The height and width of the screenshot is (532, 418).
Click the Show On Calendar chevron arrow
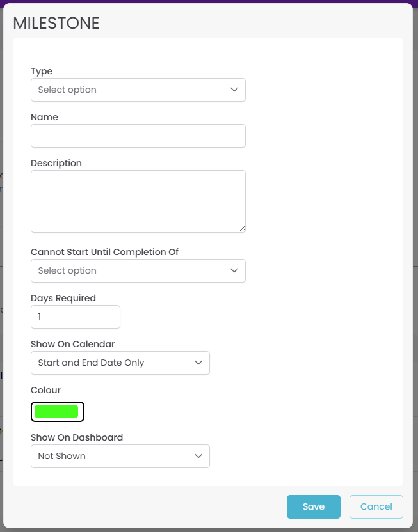tap(198, 363)
